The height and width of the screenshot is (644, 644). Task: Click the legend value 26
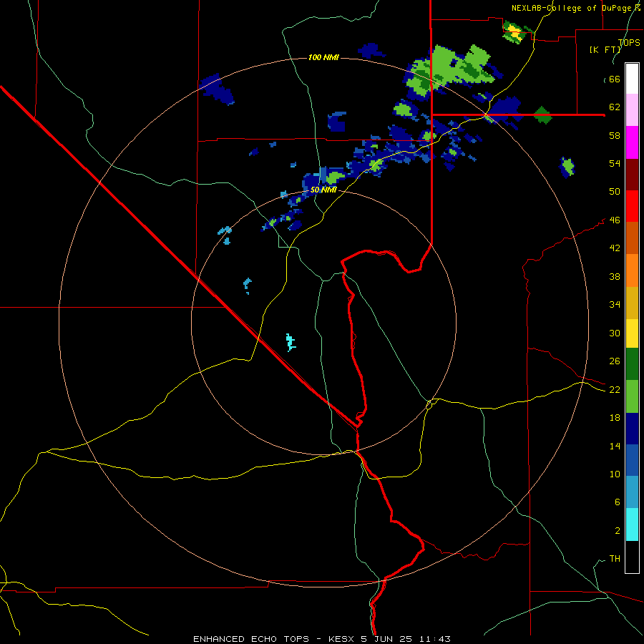(615, 361)
